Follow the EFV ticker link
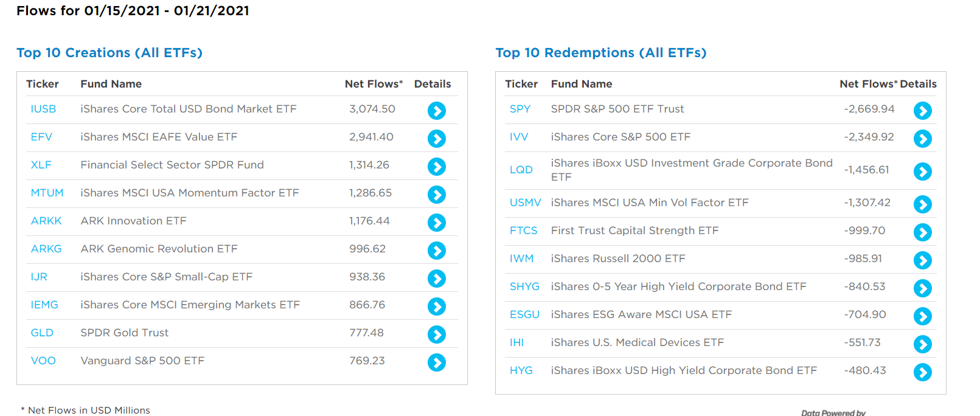This screenshot has width=980, height=416. [x=41, y=137]
